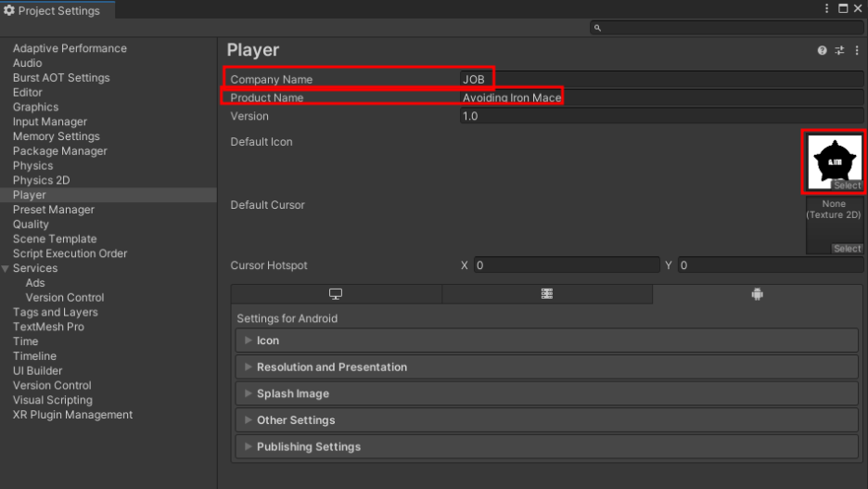Open Tags and Layers settings
This screenshot has height=489, width=868.
point(55,313)
